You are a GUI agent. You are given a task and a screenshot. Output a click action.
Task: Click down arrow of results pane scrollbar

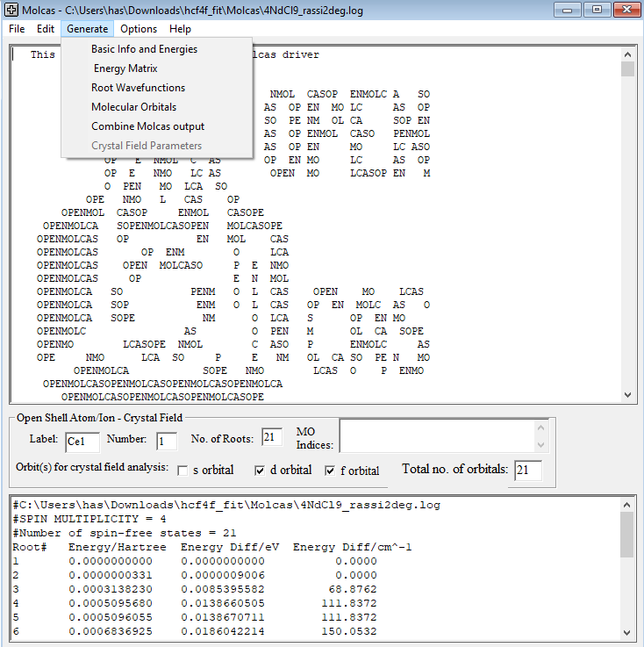point(626,633)
